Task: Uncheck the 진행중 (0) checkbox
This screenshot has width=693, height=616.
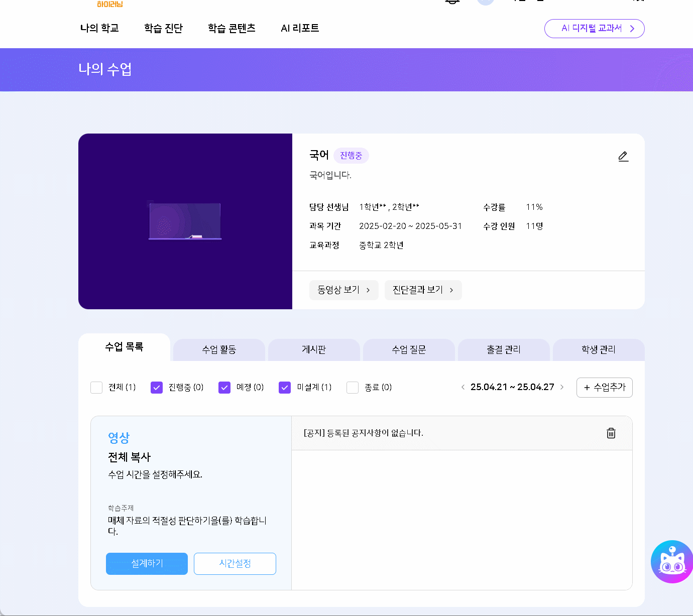Action: coord(157,388)
